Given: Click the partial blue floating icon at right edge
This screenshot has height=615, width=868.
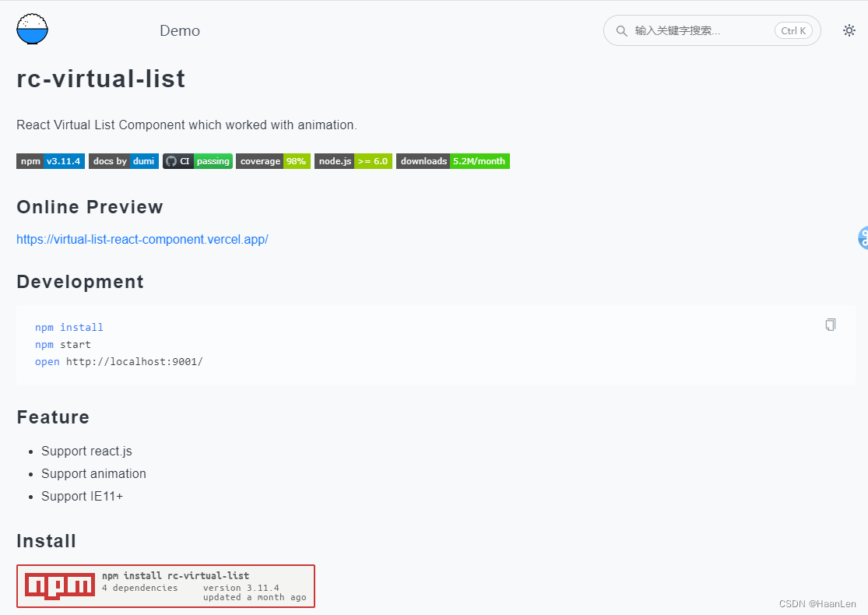Looking at the screenshot, I should 863,238.
